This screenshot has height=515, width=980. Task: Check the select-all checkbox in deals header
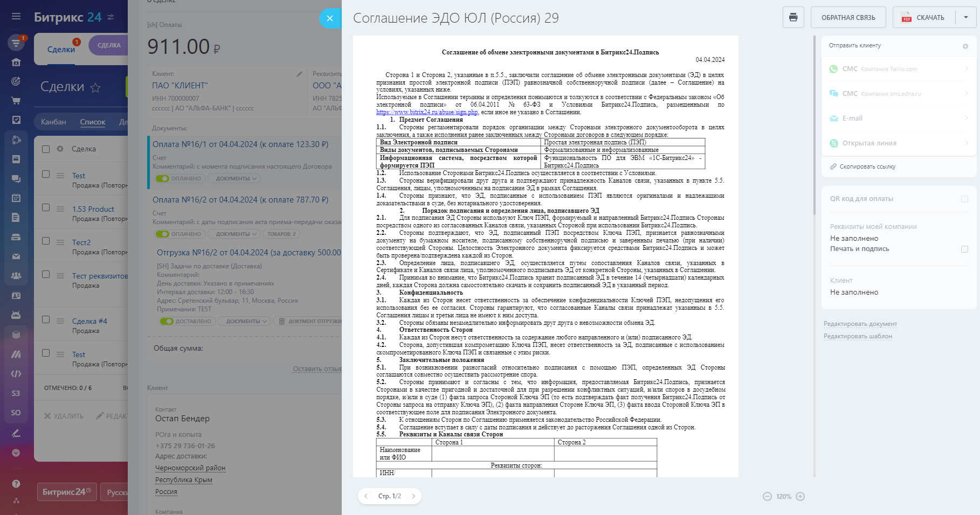point(46,149)
